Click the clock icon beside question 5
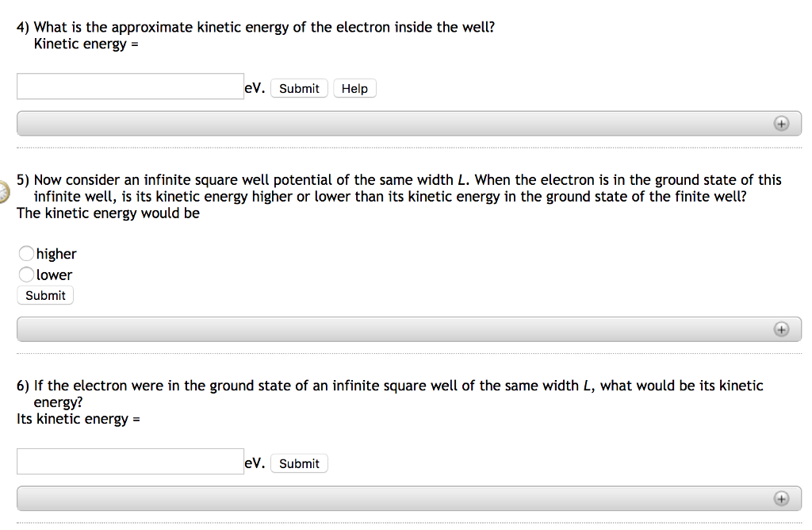812x530 pixels. (4, 191)
